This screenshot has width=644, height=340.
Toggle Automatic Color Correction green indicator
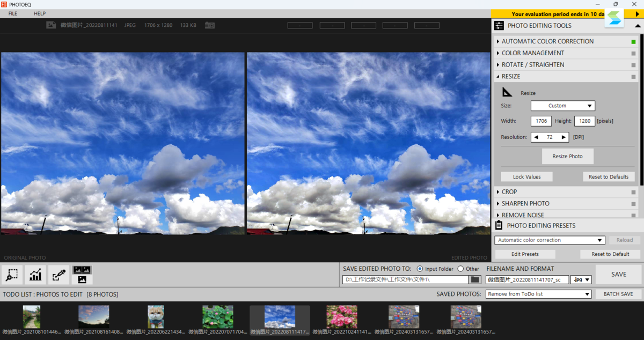tap(634, 41)
